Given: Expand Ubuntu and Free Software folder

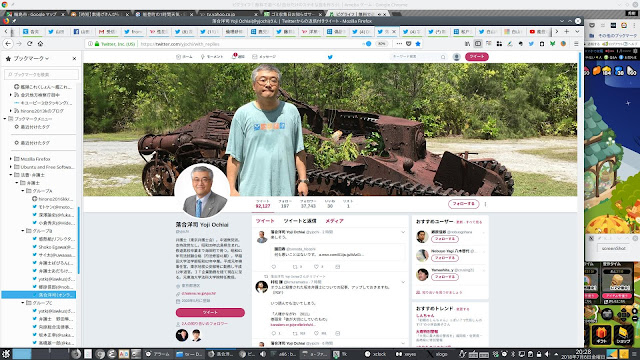Looking at the screenshot, I should [x=11, y=167].
